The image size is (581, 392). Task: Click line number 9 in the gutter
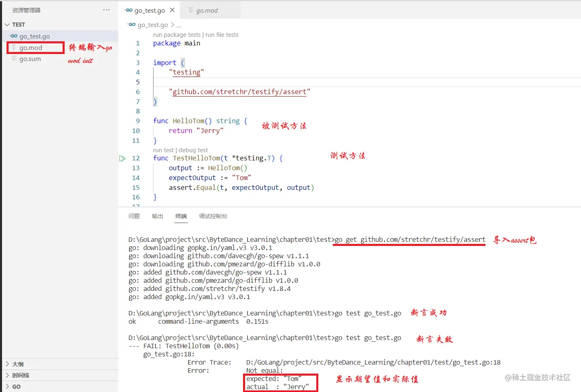[138, 121]
